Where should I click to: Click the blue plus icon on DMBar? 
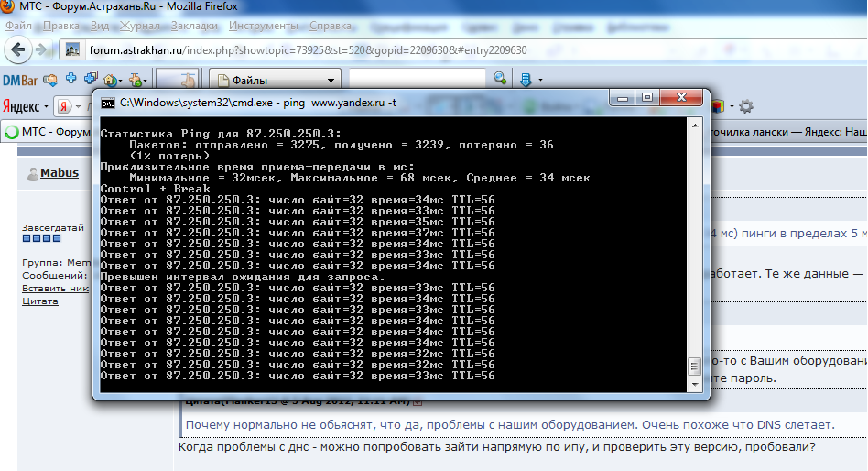tap(71, 78)
